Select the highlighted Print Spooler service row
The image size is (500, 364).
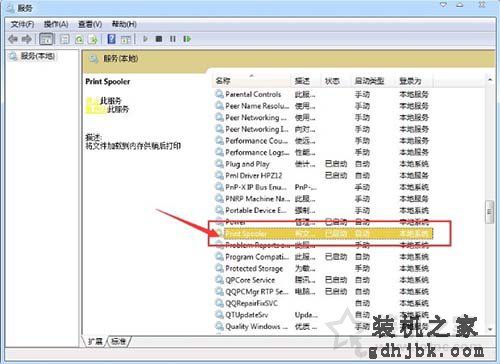click(323, 234)
